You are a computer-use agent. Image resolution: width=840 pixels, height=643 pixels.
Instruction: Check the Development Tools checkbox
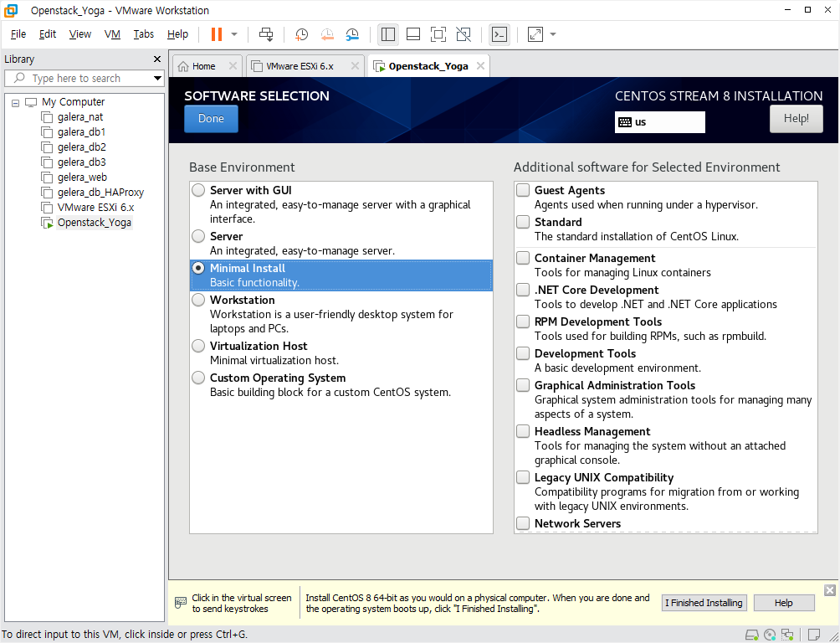tap(523, 353)
